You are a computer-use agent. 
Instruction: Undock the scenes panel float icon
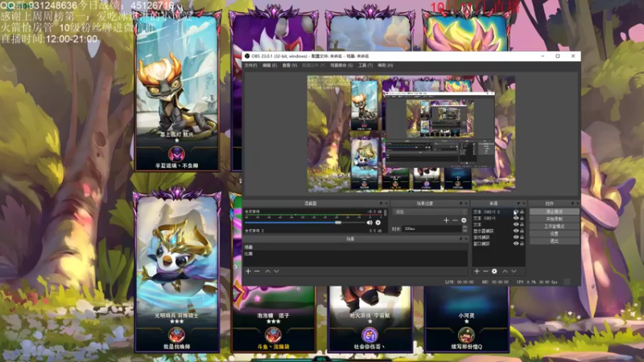(460, 239)
